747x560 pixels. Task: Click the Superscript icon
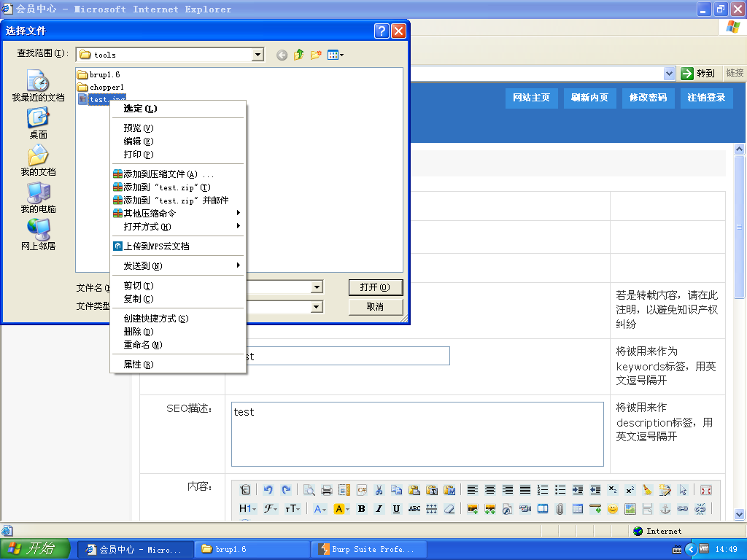pyautogui.click(x=630, y=489)
